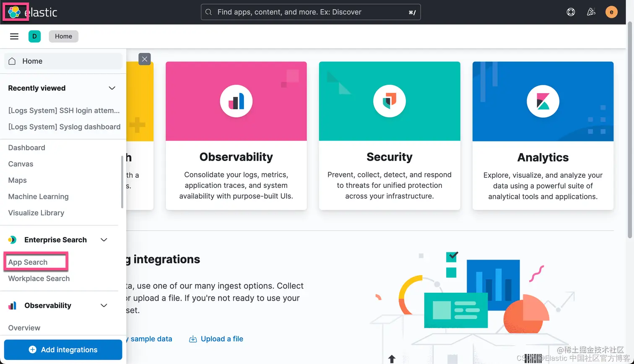
Task: Focus the Find apps search field
Action: click(311, 12)
